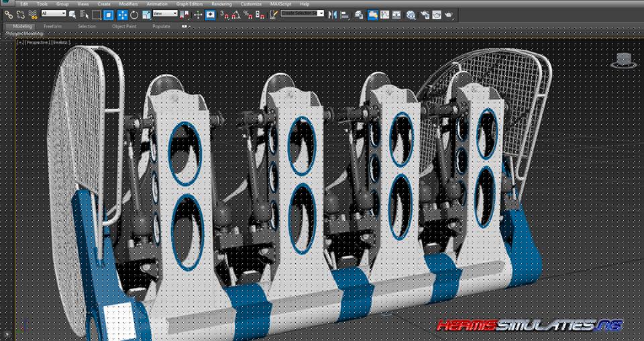The height and width of the screenshot is (341, 644).
Task: Open the Customize menu
Action: pyautogui.click(x=251, y=4)
